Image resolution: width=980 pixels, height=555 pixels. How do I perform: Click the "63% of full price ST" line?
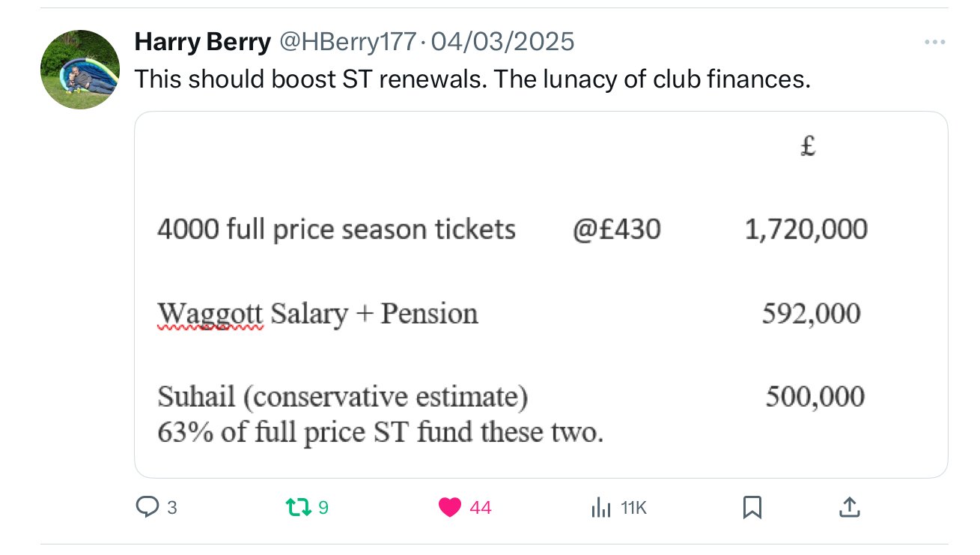click(380, 432)
